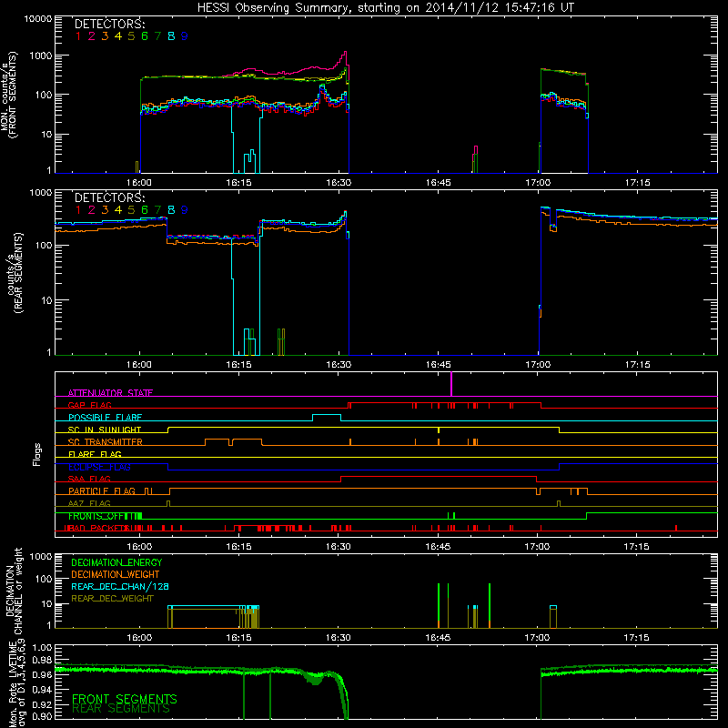The width and height of the screenshot is (728, 728).
Task: Click the 16:45 tick under the flags panel
Action: point(438,547)
